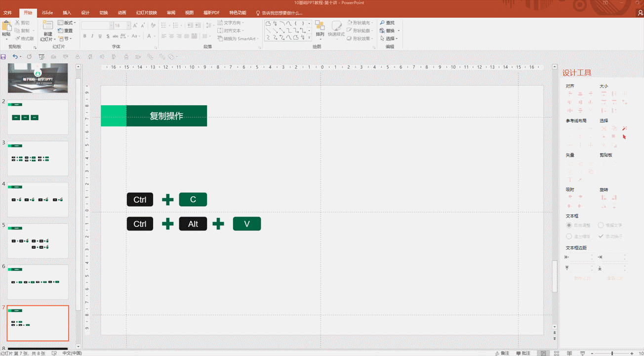Select the 自由调整 radio button
Viewport: 644px width, 356px height.
569,225
